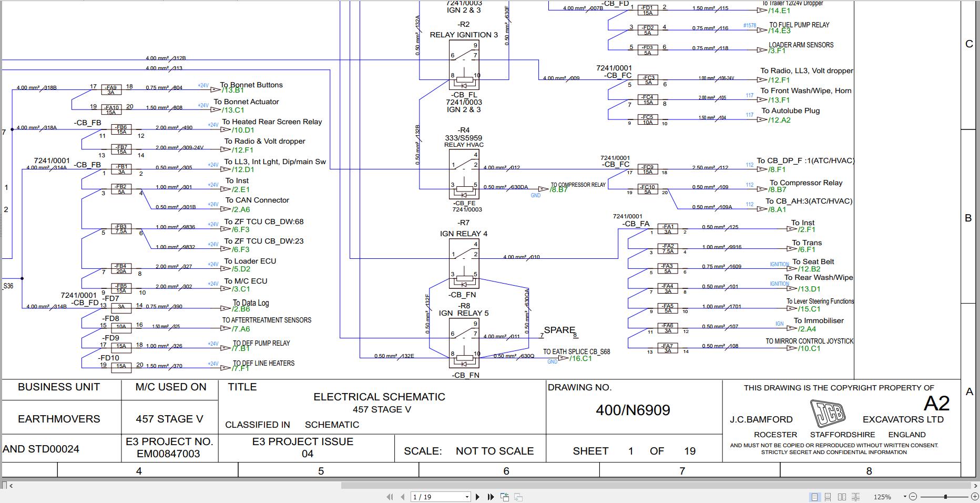
Task: Open the zoom percentage dropdown
Action: coord(904,497)
